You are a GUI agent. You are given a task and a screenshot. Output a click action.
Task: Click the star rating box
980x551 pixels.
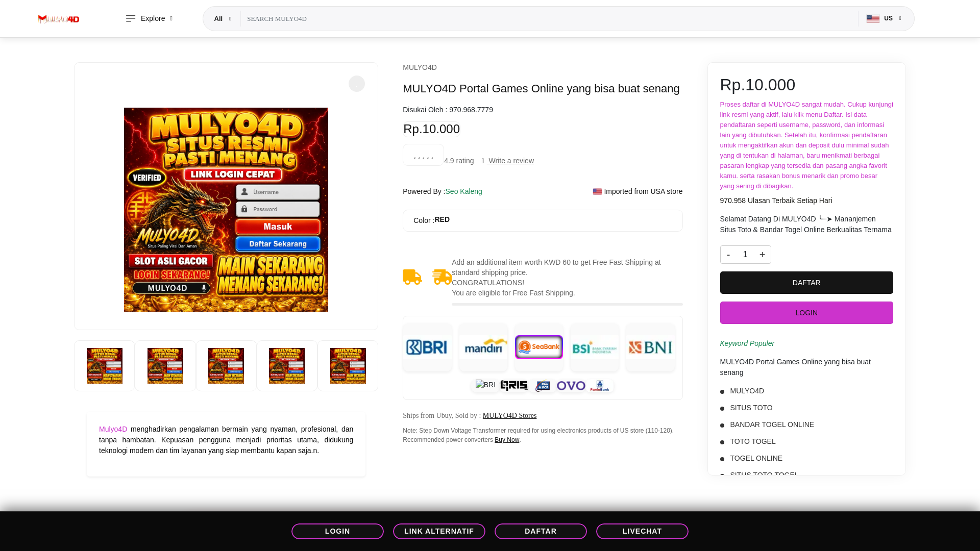click(x=423, y=155)
